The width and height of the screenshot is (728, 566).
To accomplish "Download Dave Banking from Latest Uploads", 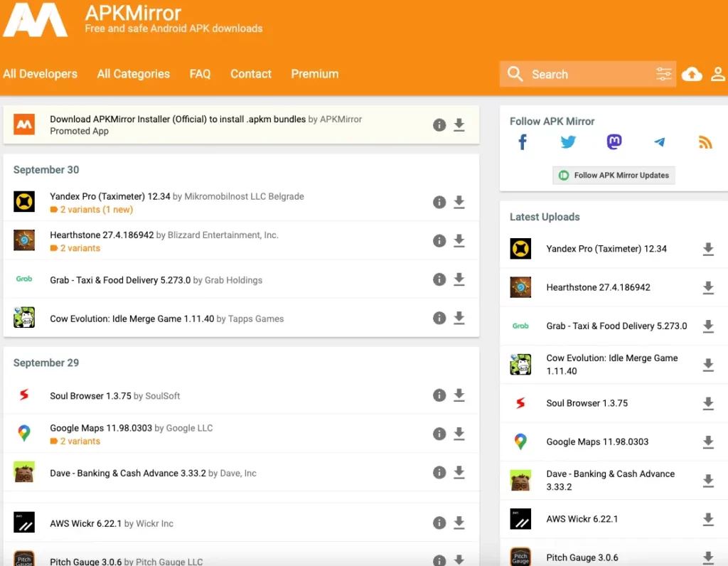I will tap(708, 480).
